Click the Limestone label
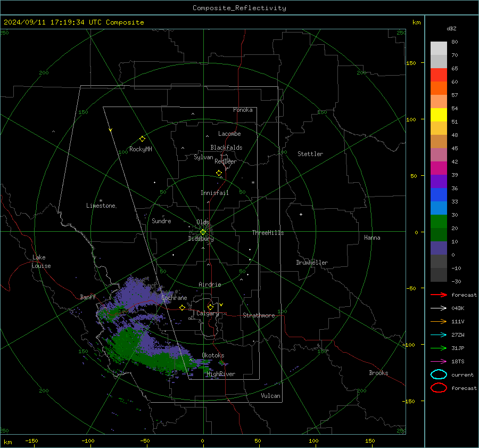Viewport: 479px width, 448px height. tap(101, 206)
